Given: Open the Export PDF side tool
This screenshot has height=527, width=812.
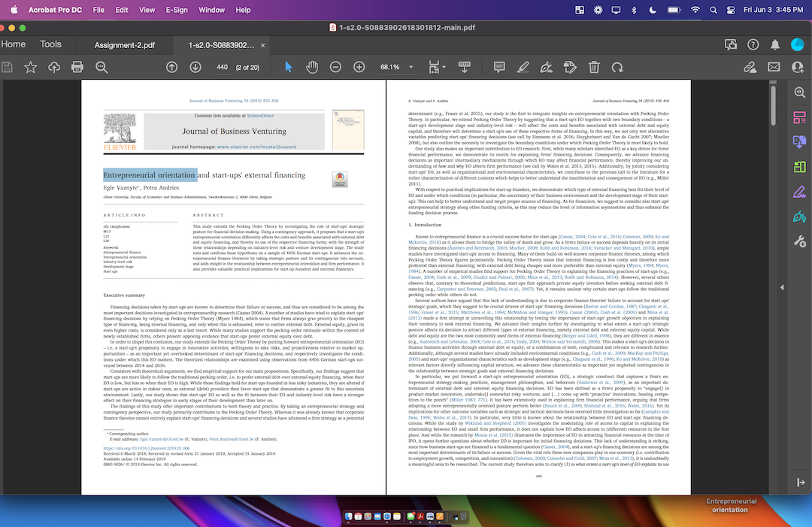Looking at the screenshot, I should (799, 142).
